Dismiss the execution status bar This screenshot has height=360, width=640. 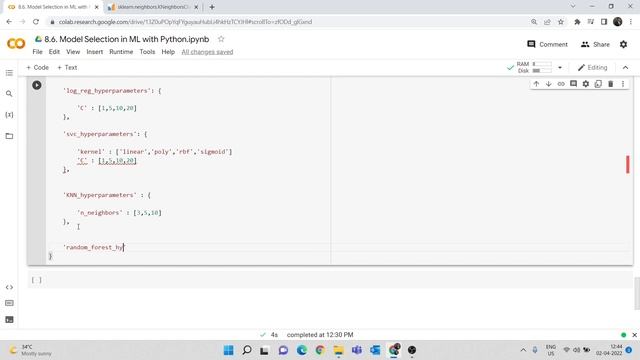pyautogui.click(x=634, y=335)
